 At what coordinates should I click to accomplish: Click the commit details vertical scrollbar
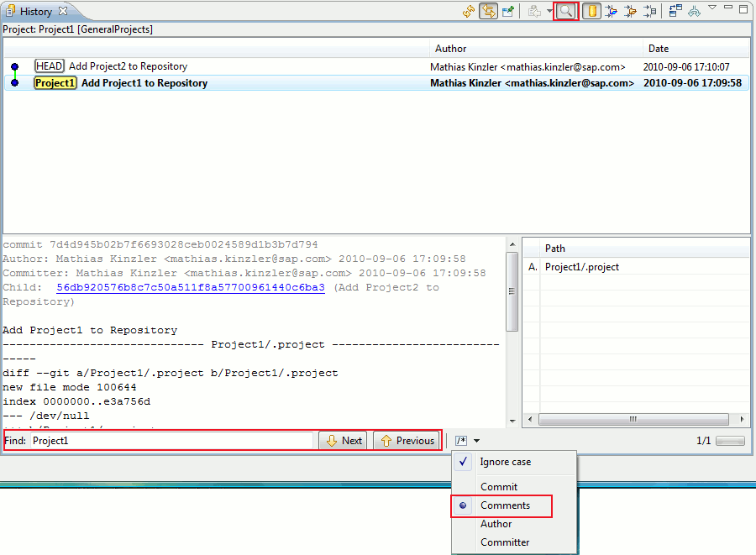512,336
